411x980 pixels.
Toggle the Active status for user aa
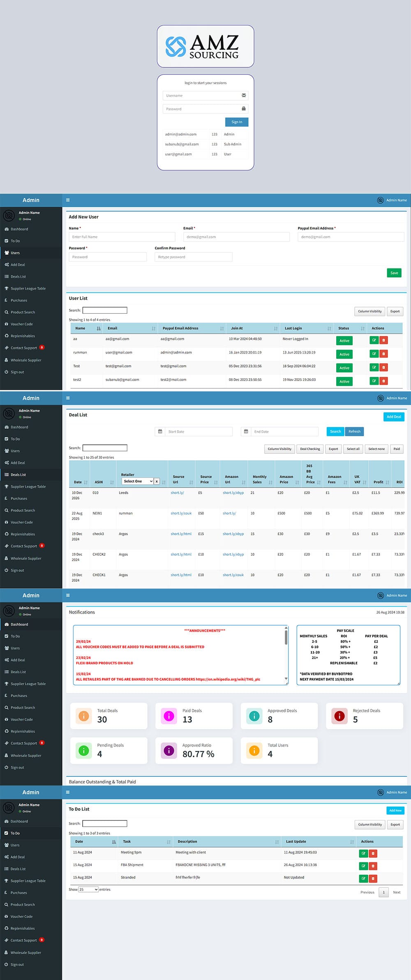[x=344, y=340]
